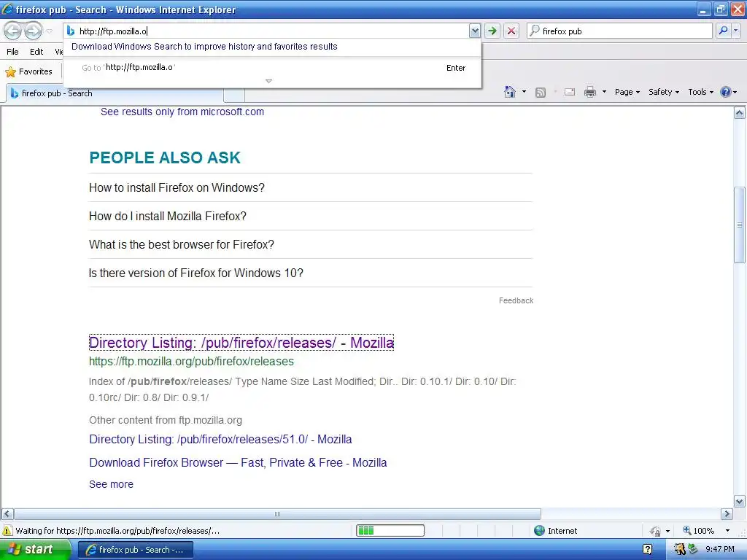Open the Safety menu
This screenshot has width=747, height=560.
click(664, 92)
